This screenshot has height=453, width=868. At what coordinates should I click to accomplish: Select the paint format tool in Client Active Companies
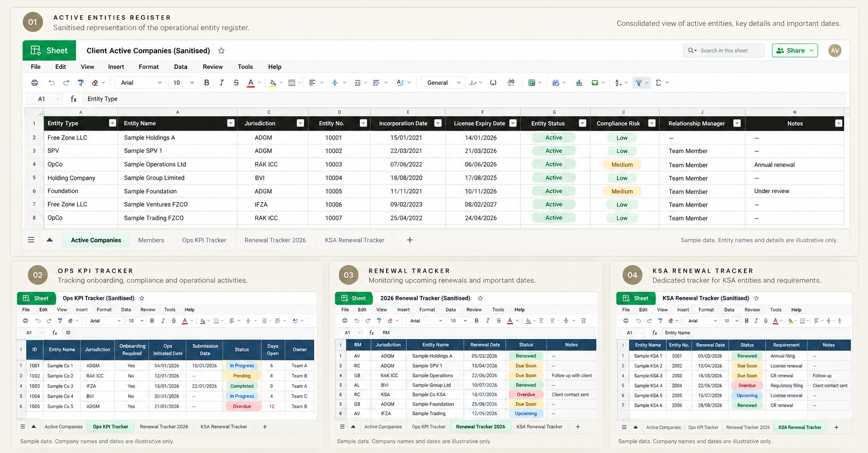(81, 82)
